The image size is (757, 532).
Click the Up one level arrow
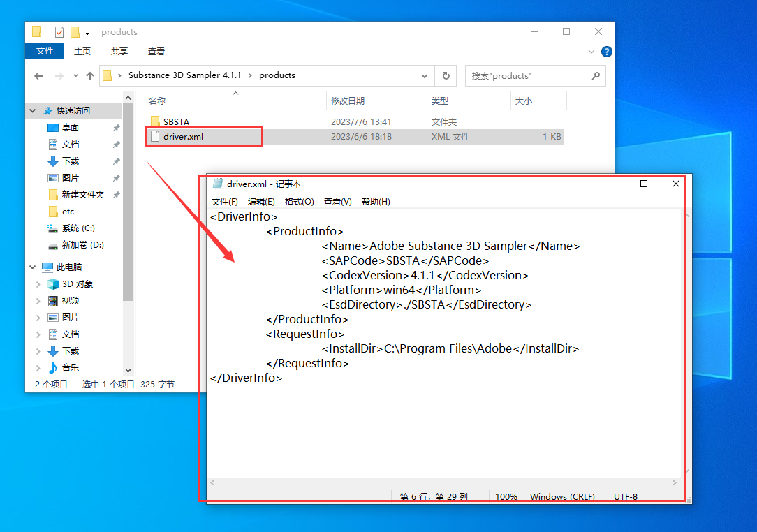90,75
